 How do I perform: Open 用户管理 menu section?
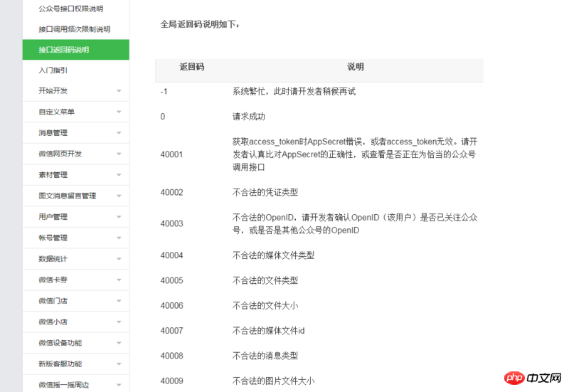click(x=53, y=217)
